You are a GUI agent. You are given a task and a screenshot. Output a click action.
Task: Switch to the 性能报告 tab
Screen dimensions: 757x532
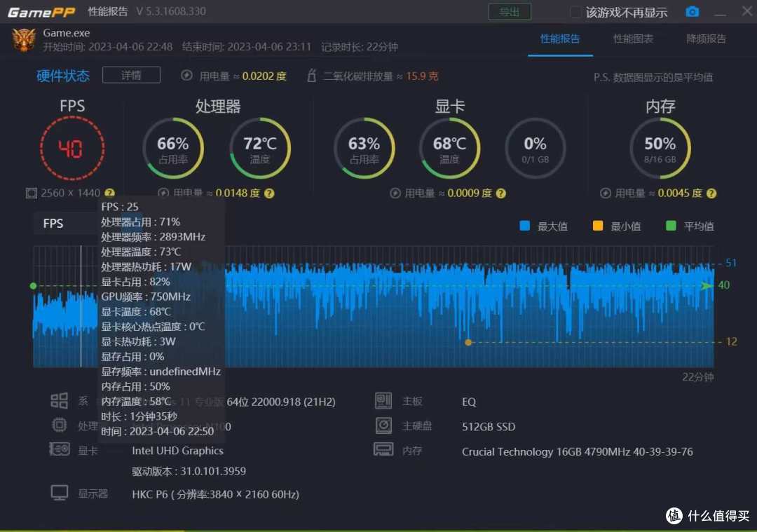coord(560,39)
